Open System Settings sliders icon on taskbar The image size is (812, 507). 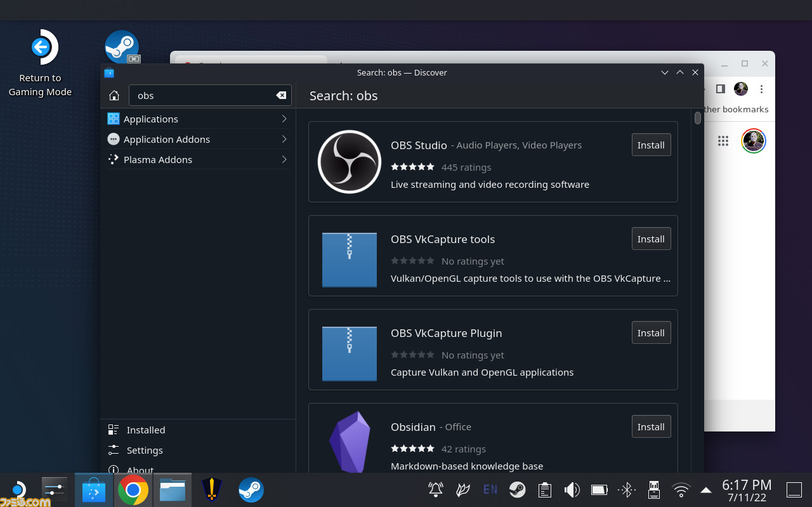tap(55, 490)
